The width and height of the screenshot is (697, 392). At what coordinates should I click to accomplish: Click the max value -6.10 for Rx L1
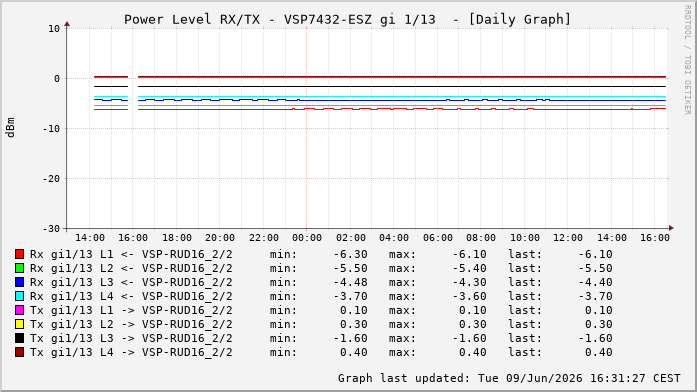469,255
